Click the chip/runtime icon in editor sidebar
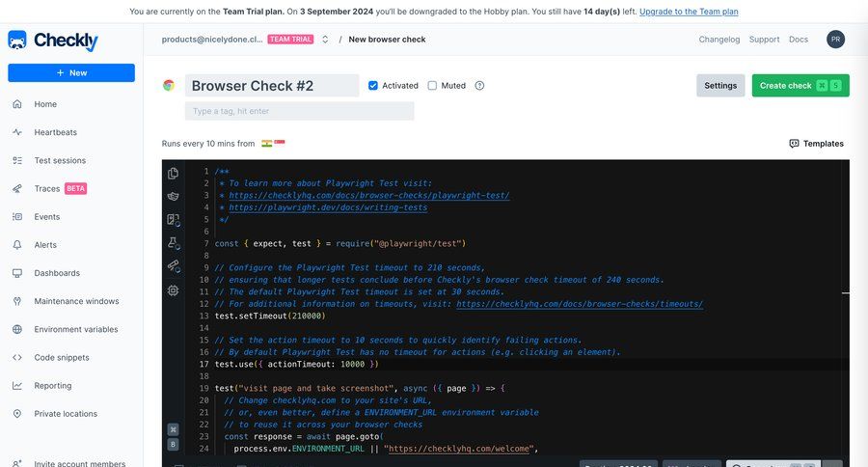Screen dimensions: 868x467 (x=174, y=290)
